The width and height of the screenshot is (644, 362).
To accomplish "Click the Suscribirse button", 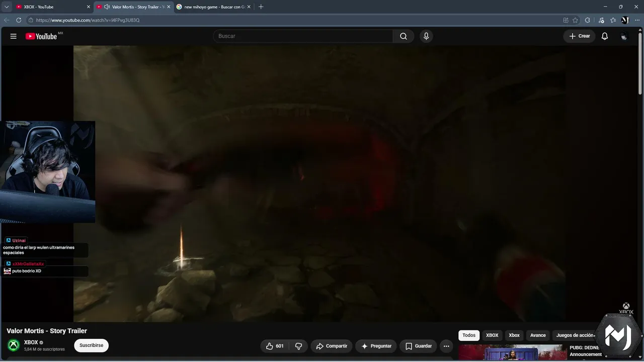I will 91,345.
